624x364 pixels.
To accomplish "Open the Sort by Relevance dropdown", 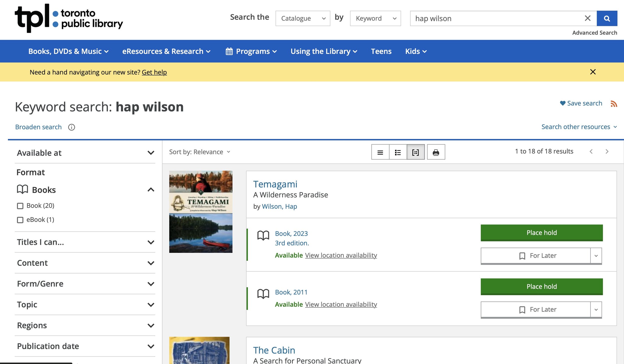I will (x=200, y=152).
